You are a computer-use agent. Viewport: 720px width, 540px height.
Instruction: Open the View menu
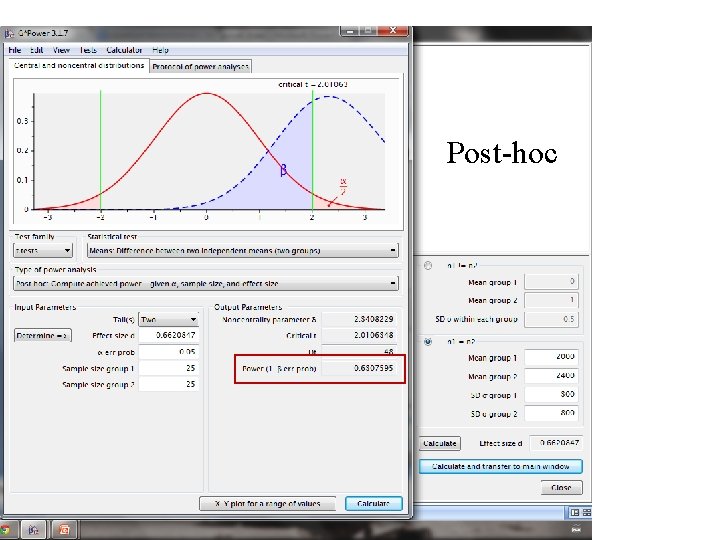(x=61, y=50)
